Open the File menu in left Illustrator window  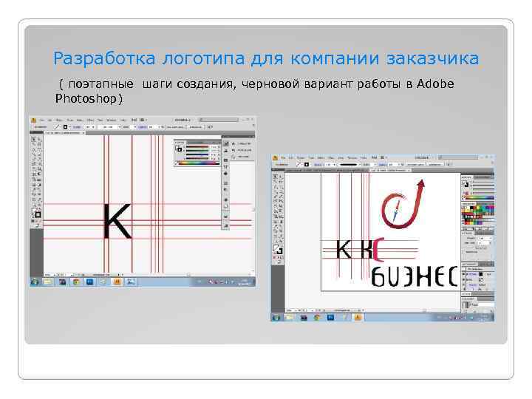pyautogui.click(x=42, y=120)
